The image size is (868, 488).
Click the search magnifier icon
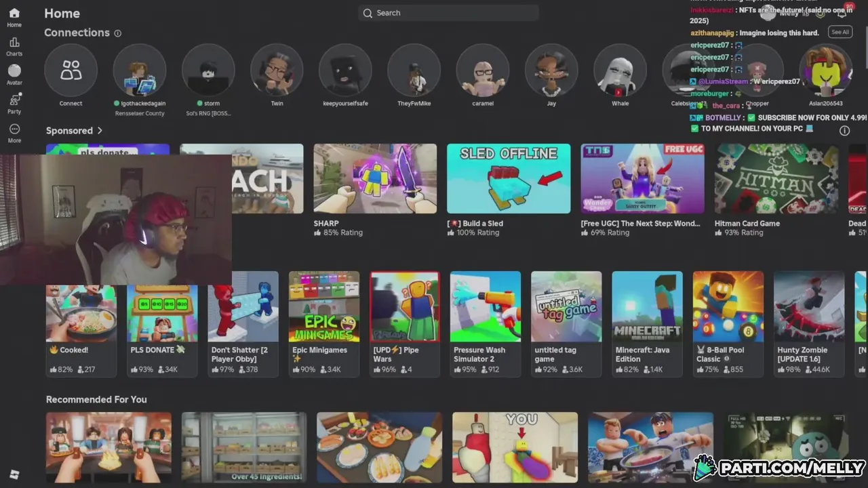point(368,13)
